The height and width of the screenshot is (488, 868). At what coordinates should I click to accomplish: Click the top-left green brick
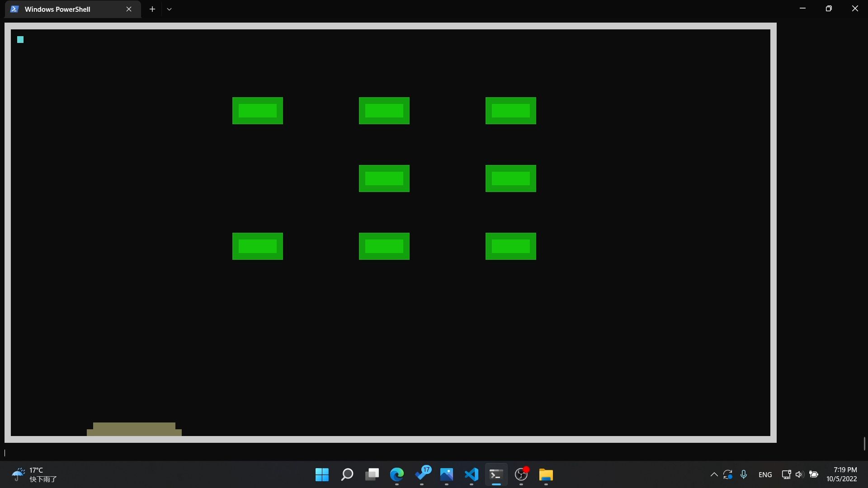(x=258, y=111)
